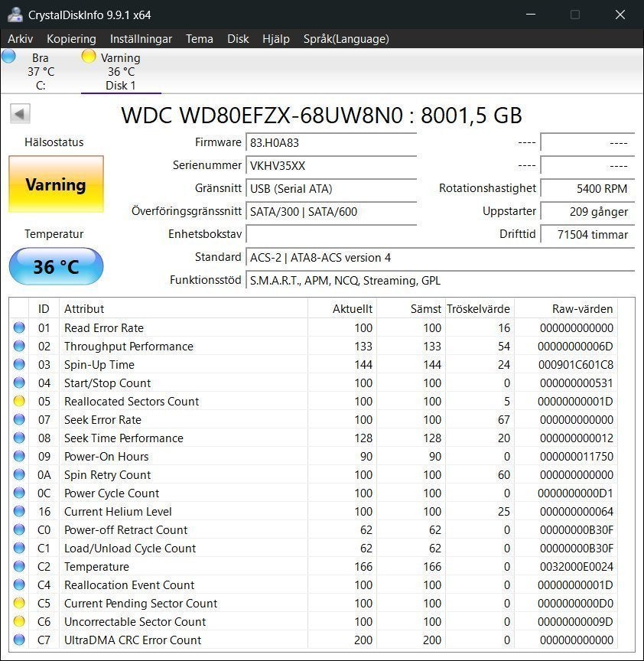This screenshot has height=661, width=644.
Task: Select the Reallocated Sectors Count attribute name
Action: click(x=132, y=402)
